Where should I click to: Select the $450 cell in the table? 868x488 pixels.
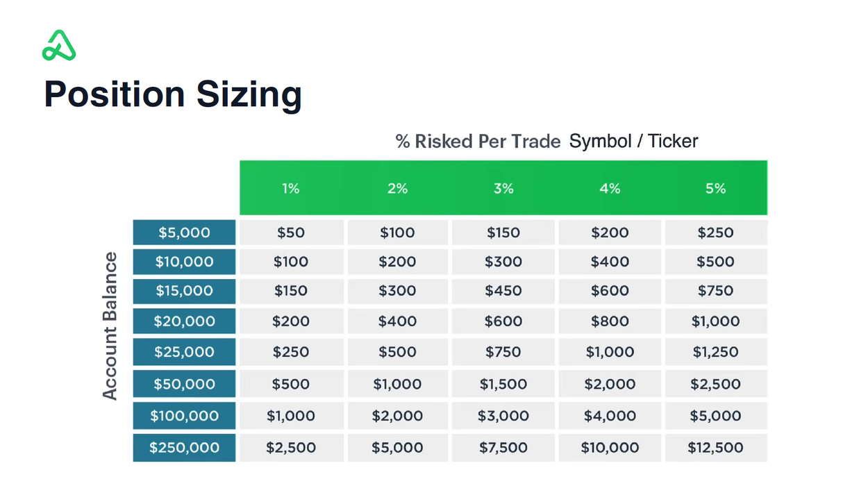click(503, 291)
